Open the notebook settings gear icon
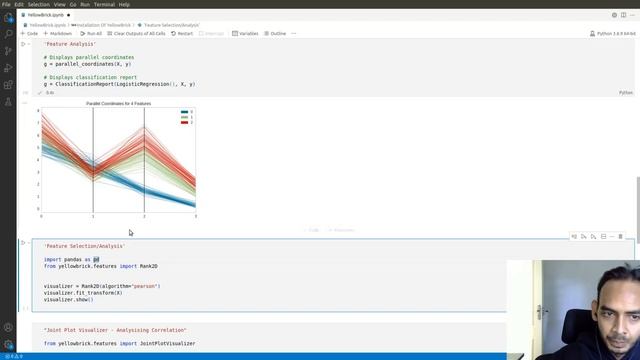 tap(614, 15)
